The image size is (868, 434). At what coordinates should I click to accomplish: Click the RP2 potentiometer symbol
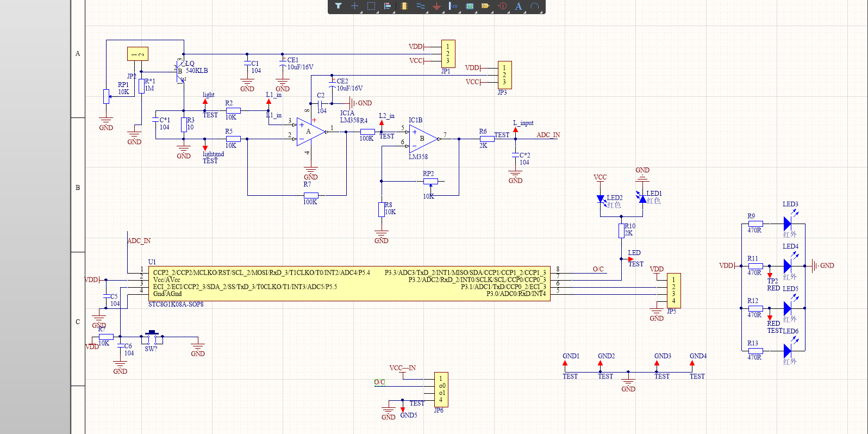click(430, 182)
